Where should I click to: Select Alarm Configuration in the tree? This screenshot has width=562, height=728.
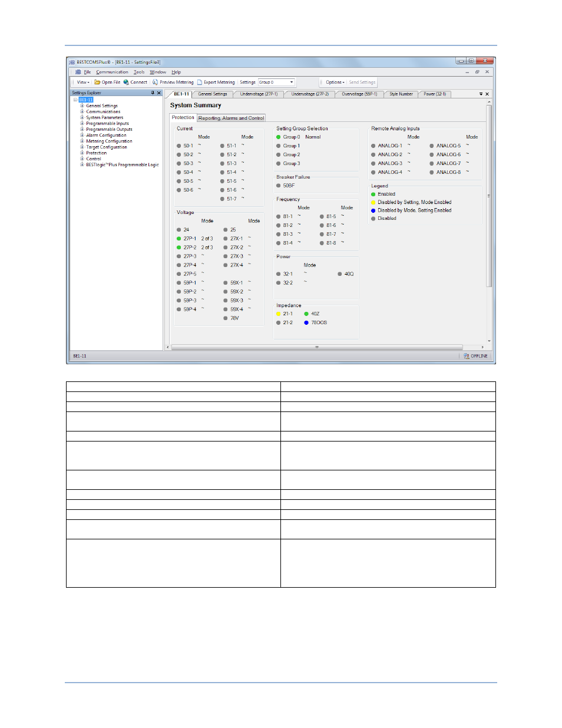(106, 135)
